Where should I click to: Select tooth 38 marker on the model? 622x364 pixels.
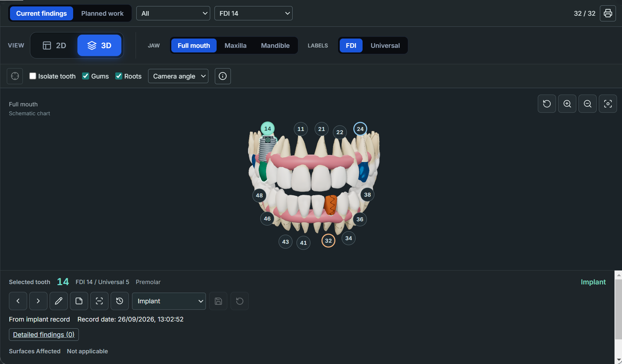click(x=367, y=194)
